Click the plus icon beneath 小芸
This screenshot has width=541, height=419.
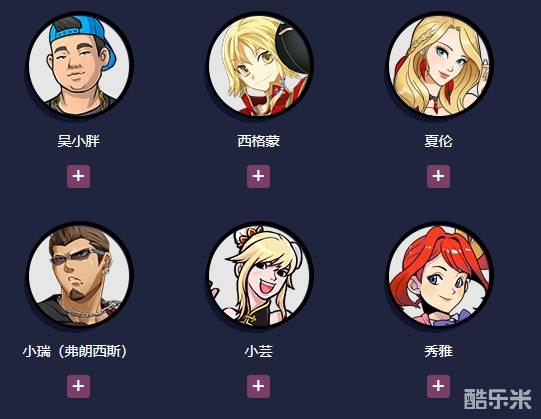pos(258,386)
